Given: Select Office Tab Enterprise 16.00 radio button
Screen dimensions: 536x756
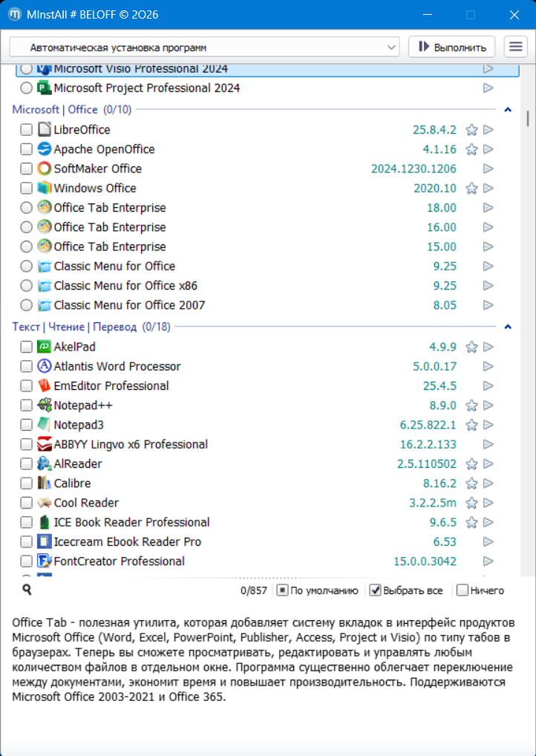Looking at the screenshot, I should [27, 227].
